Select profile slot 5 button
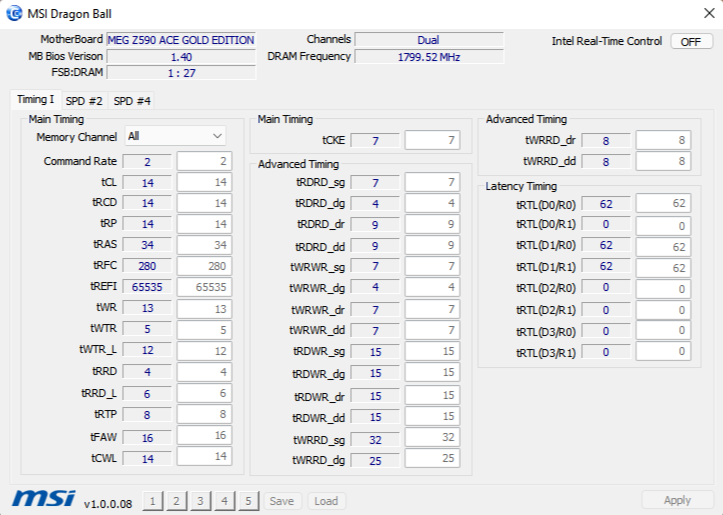This screenshot has height=515, width=723. 249,501
